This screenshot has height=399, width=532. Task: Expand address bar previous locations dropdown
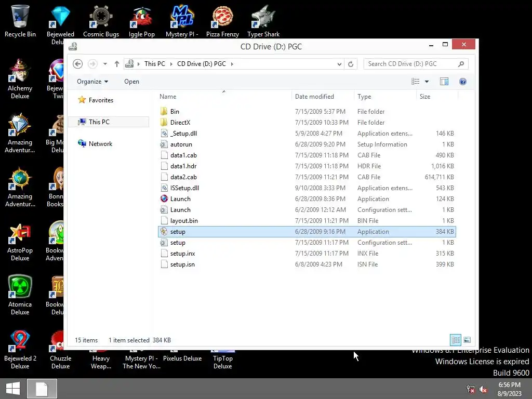[339, 64]
